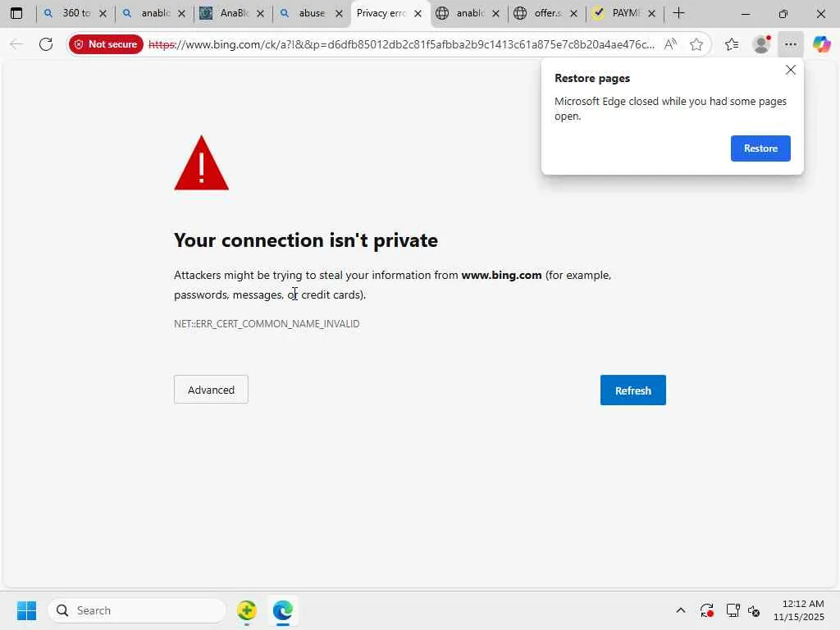Click the Restore button
The height and width of the screenshot is (630, 840).
coord(760,148)
